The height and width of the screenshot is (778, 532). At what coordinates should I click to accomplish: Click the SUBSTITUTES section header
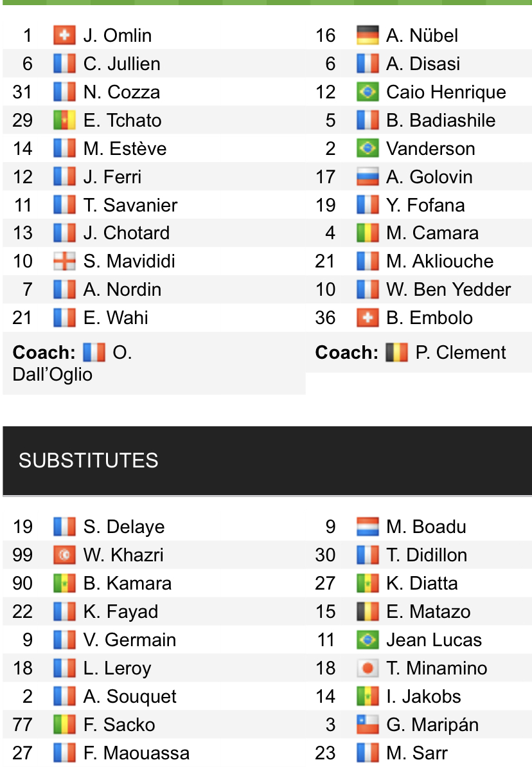(267, 460)
